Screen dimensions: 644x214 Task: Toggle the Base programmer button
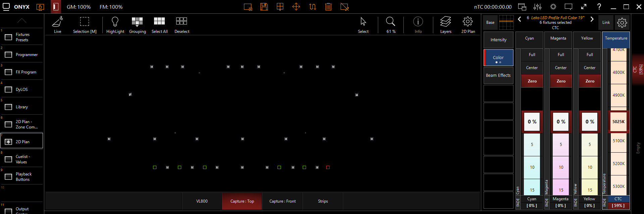[490, 22]
